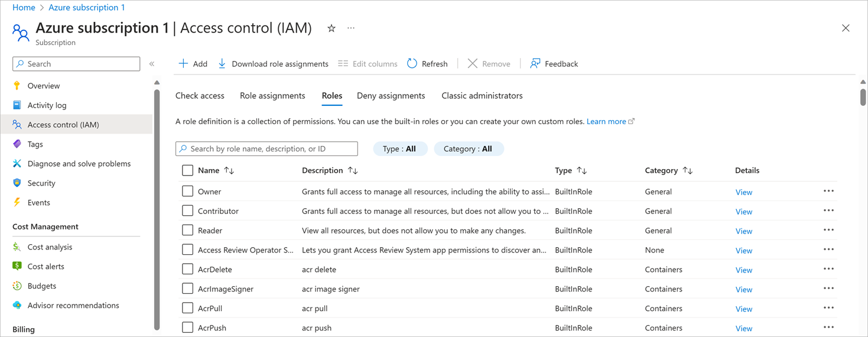Check the AcrPush role checkbox
The width and height of the screenshot is (868, 337).
click(x=188, y=328)
